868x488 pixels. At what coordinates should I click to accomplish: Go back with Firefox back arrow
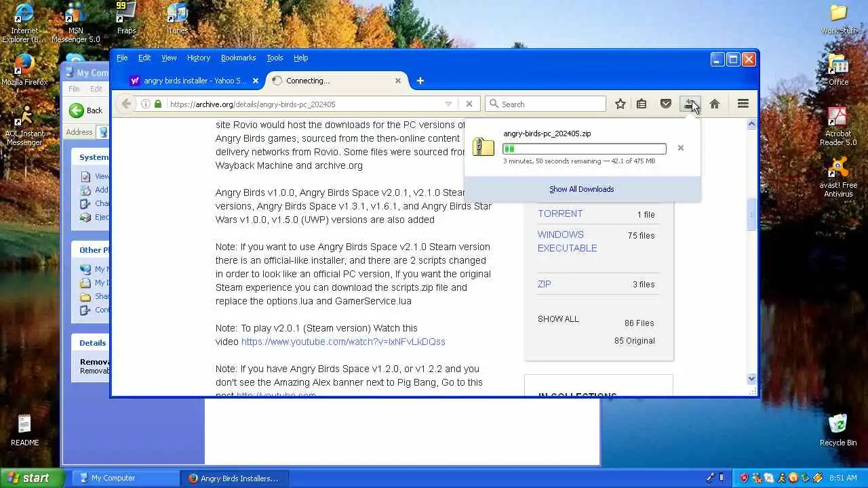click(x=126, y=104)
